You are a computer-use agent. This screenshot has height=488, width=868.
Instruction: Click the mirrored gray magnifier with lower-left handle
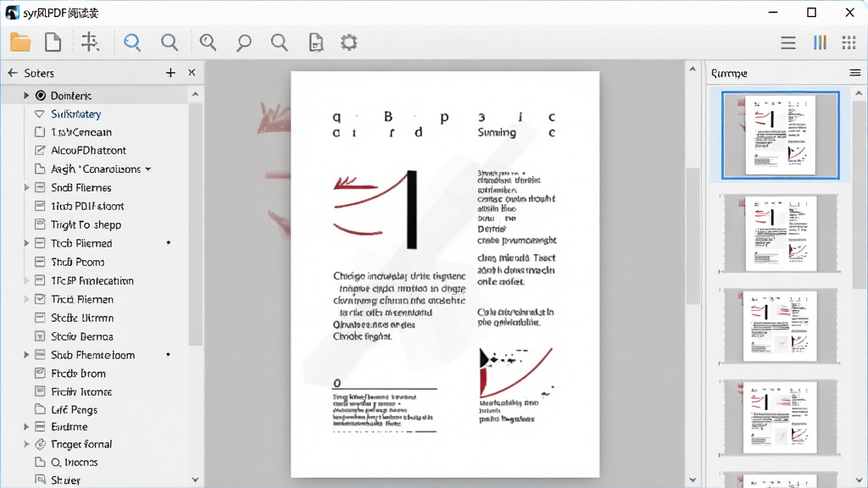tap(243, 42)
